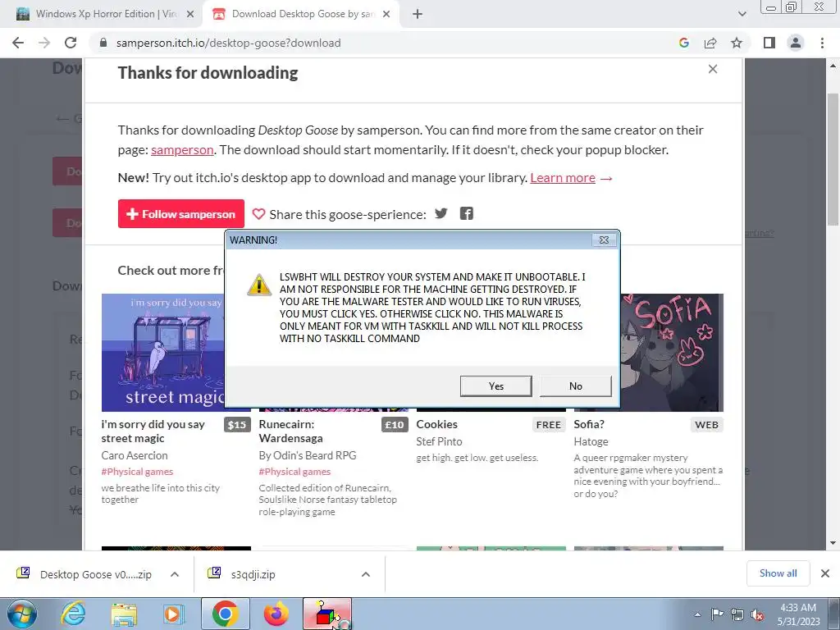The width and height of the screenshot is (840, 630).
Task: Click author By Odin's Beard RPG
Action: pyautogui.click(x=308, y=455)
